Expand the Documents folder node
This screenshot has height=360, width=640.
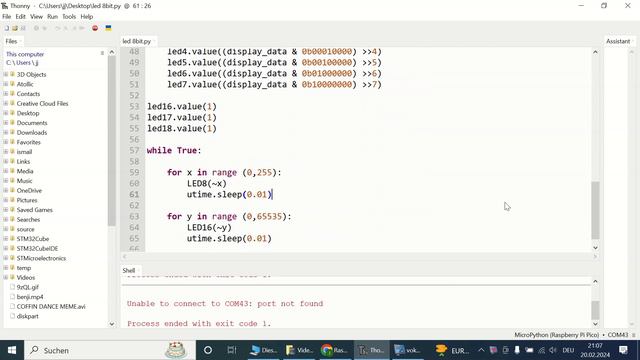(6, 123)
